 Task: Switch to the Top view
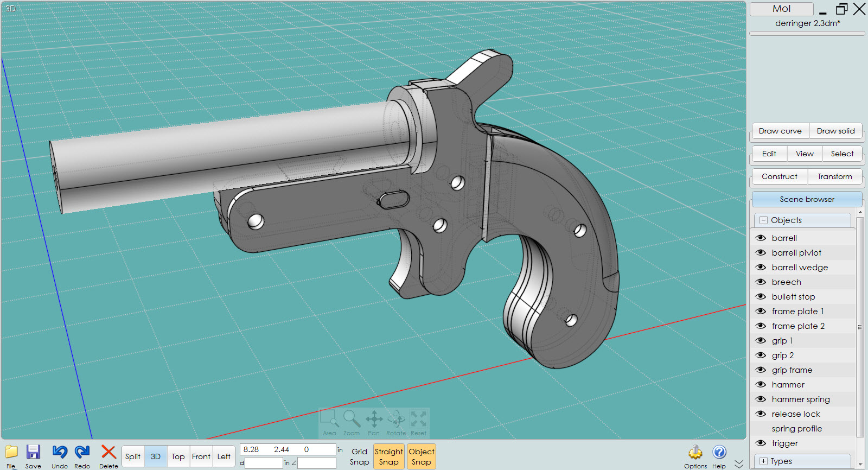[178, 456]
